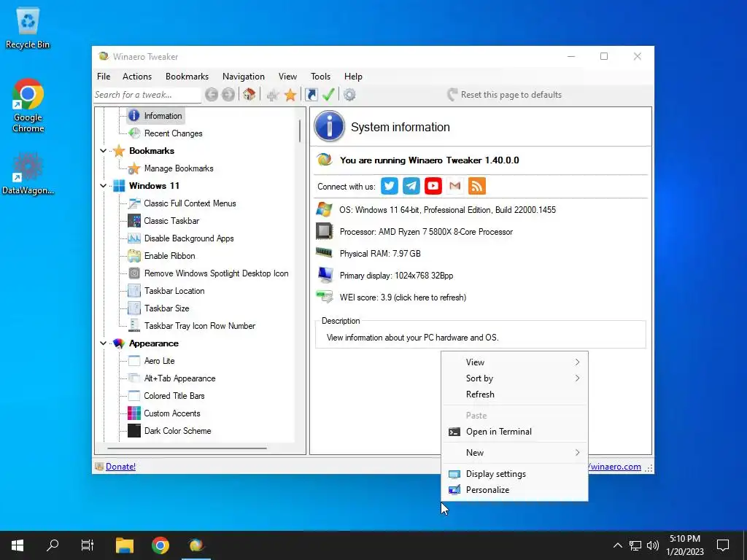Select Classic Full Context Menus tweak
The height and width of the screenshot is (560, 747).
pos(190,203)
